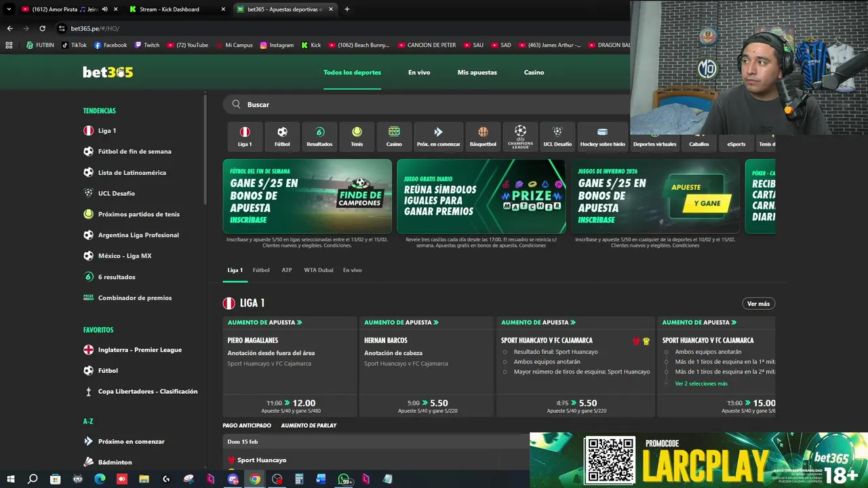
Task: Open the Casino top navigation tab
Action: pyautogui.click(x=534, y=73)
